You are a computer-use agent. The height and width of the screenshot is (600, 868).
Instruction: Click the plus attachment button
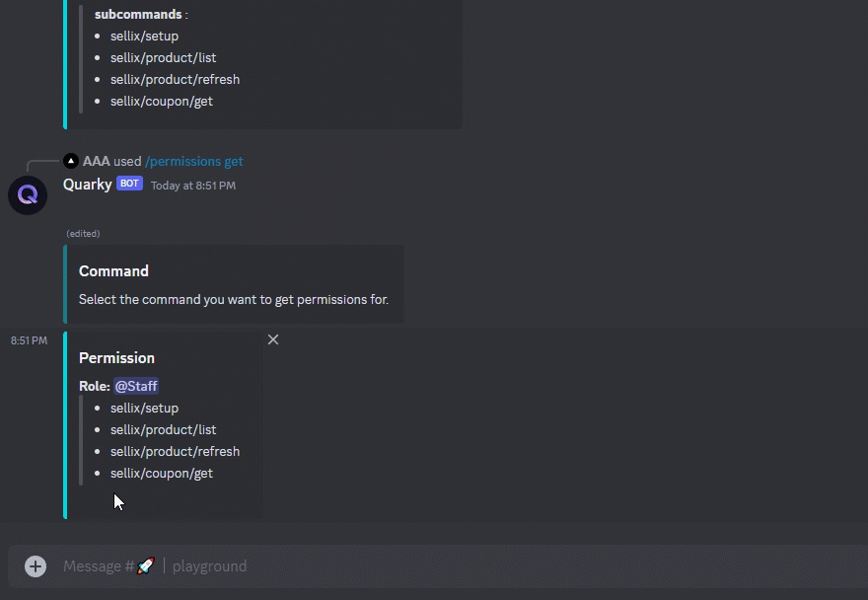[36, 566]
